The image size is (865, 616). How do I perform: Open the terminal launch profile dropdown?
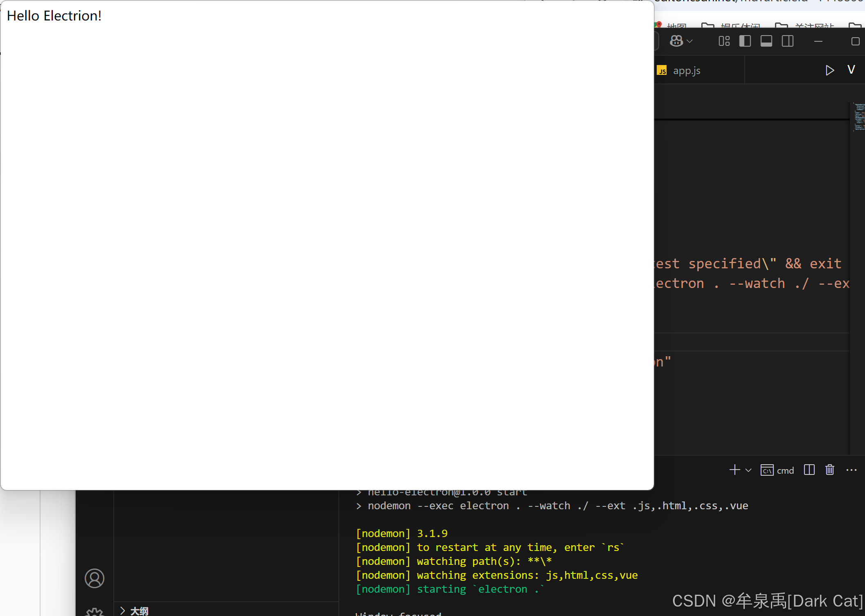point(748,470)
